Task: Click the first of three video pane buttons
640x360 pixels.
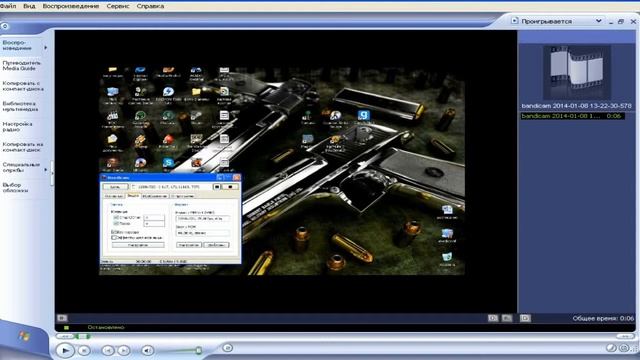Action: coord(493,318)
